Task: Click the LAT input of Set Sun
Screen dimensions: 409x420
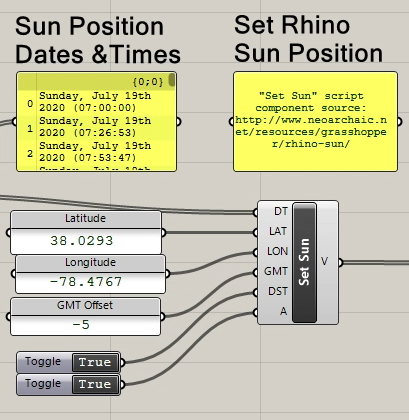Action: coord(278,231)
